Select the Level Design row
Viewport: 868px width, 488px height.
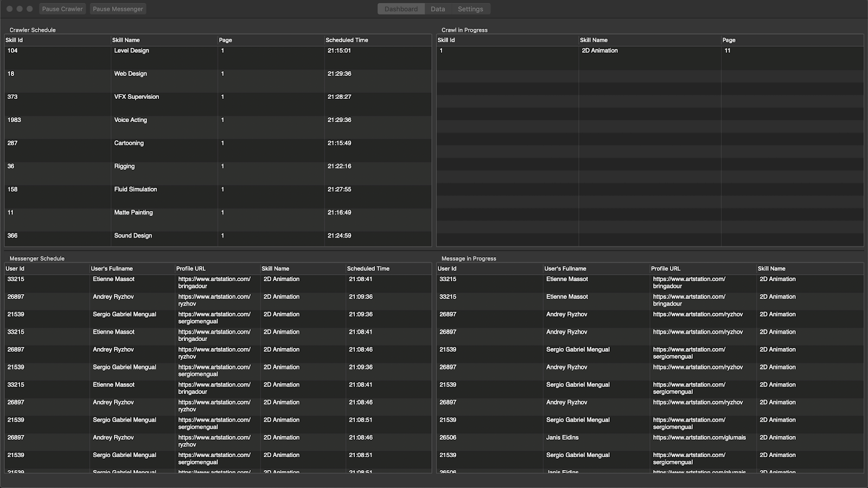[131, 51]
